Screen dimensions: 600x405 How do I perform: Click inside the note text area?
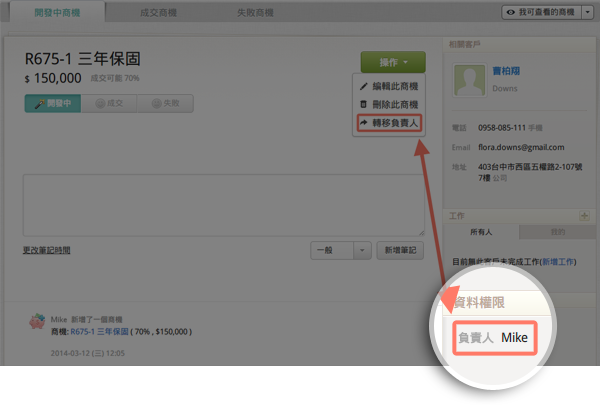[223, 205]
